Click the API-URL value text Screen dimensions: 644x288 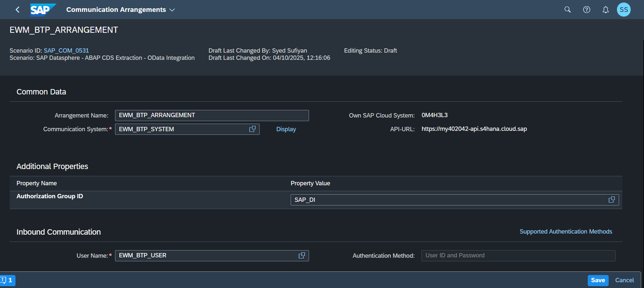[474, 129]
